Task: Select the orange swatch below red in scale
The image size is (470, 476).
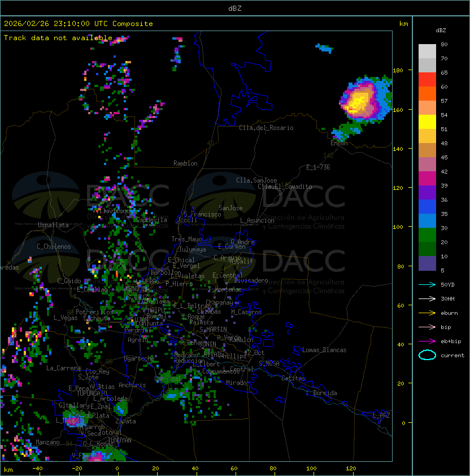Action: click(x=427, y=94)
